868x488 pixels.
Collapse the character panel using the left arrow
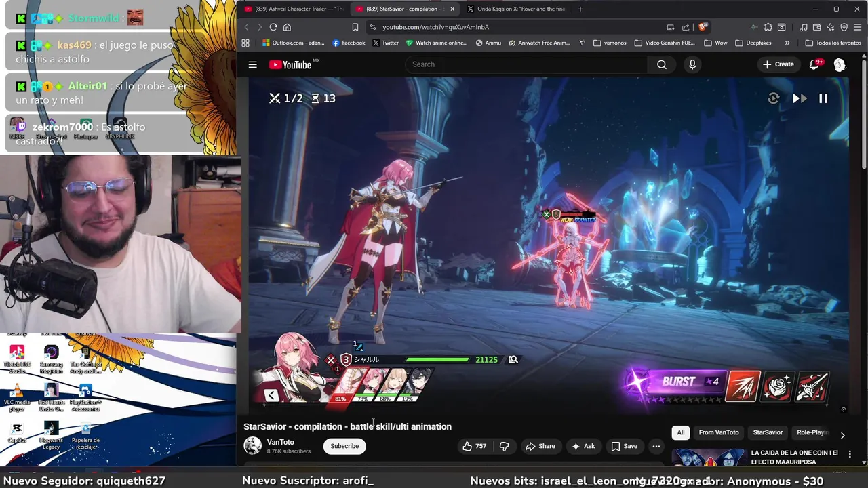point(271,395)
